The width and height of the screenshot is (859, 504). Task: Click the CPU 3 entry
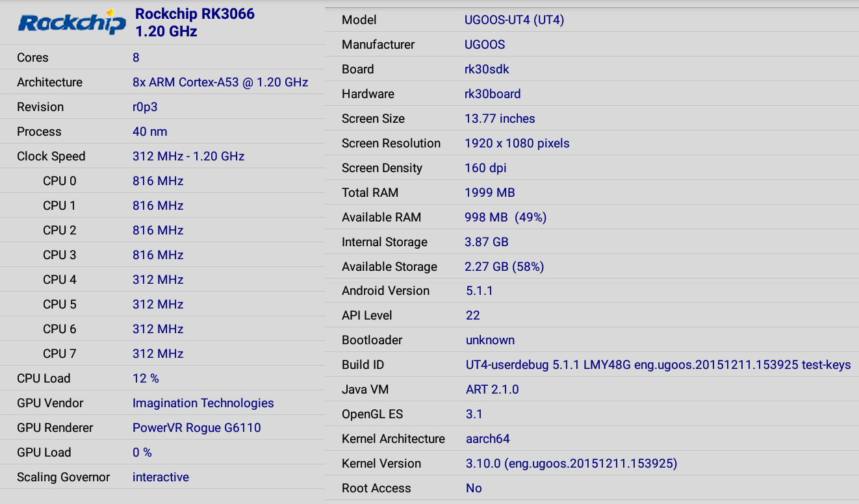[162, 255]
